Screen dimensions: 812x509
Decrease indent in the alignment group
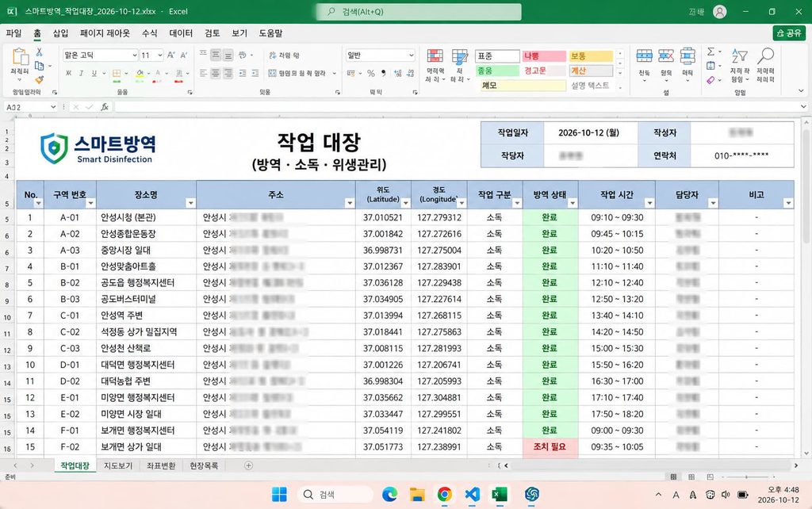pos(243,74)
